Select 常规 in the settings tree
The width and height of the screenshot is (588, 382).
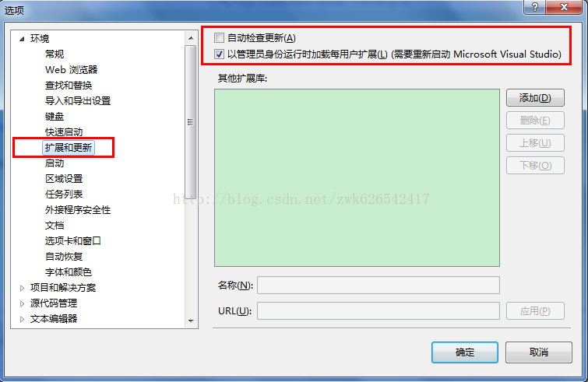55,54
